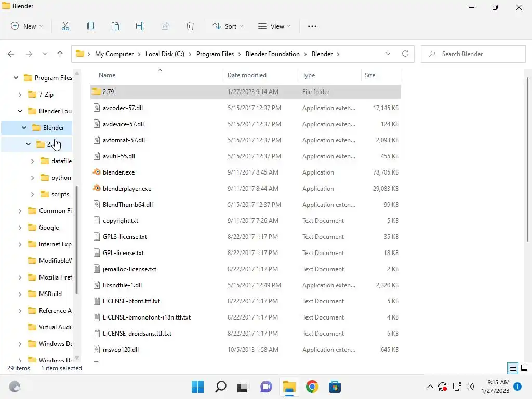The image size is (532, 399).
Task: Go forward with the right arrow
Action: pyautogui.click(x=29, y=54)
